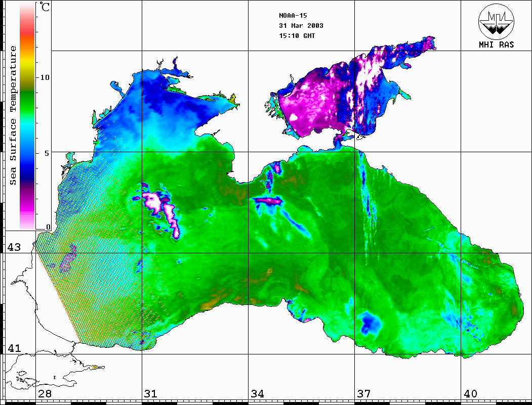Click the '0' tick on temperature scale
532x405 pixels.
click(x=48, y=227)
